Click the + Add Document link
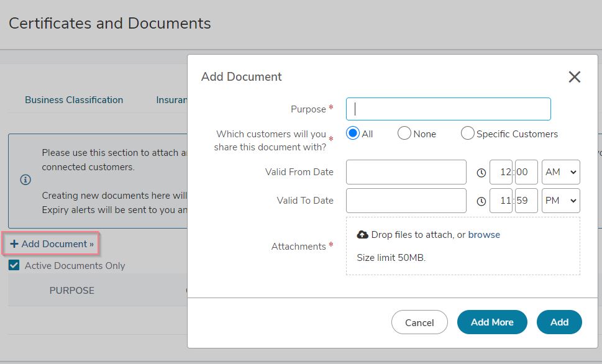602x364 pixels. [52, 244]
